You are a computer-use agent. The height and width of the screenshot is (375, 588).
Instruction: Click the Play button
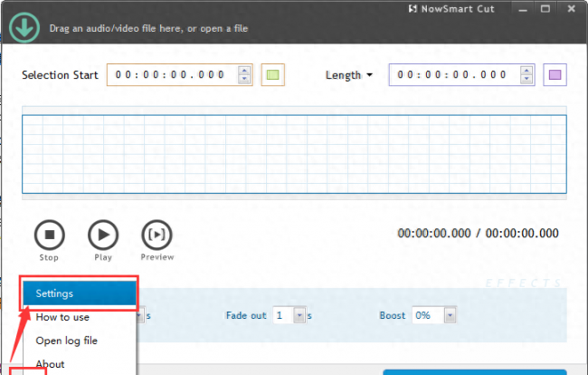coord(103,235)
